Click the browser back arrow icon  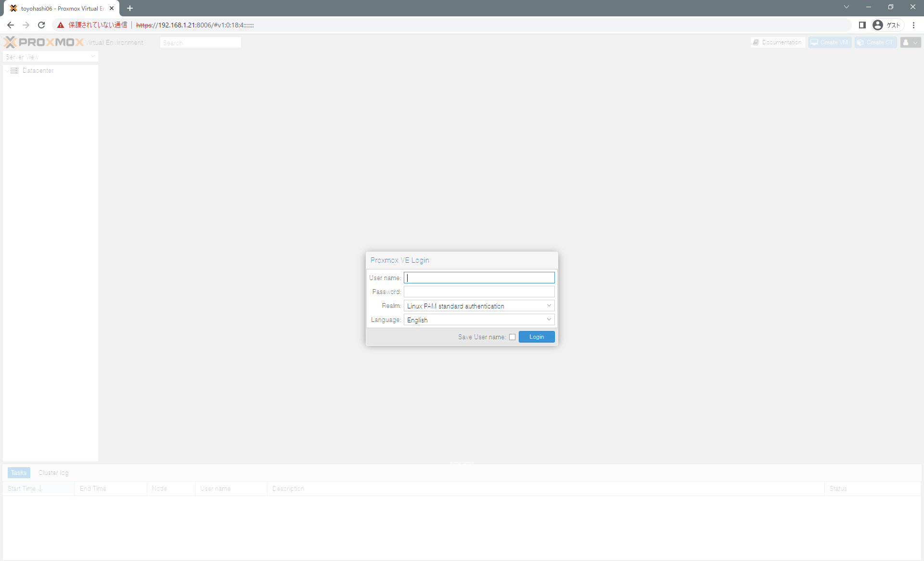[11, 25]
